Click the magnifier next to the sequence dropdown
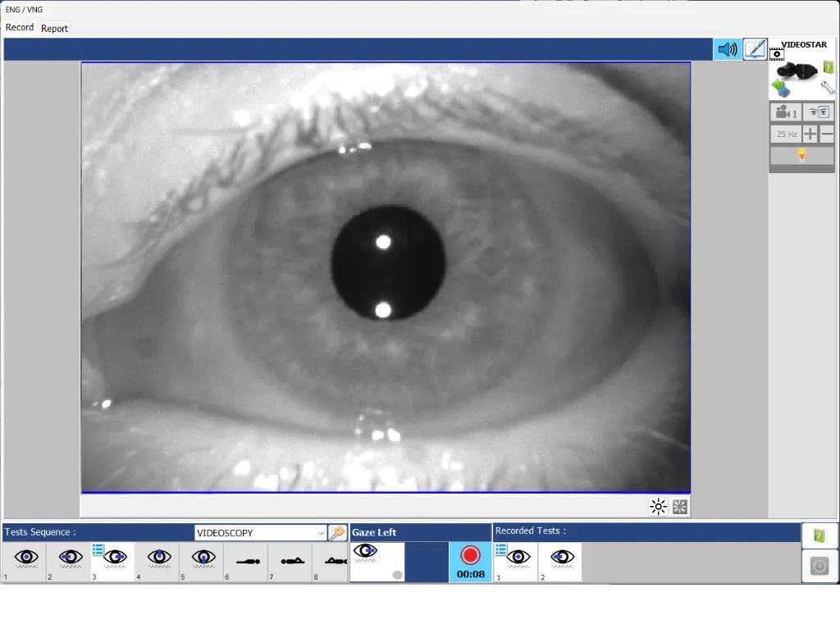This screenshot has width=840, height=633. 336,532
